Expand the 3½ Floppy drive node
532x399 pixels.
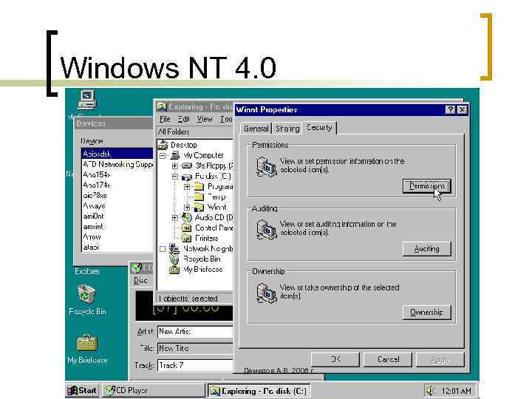[174, 166]
